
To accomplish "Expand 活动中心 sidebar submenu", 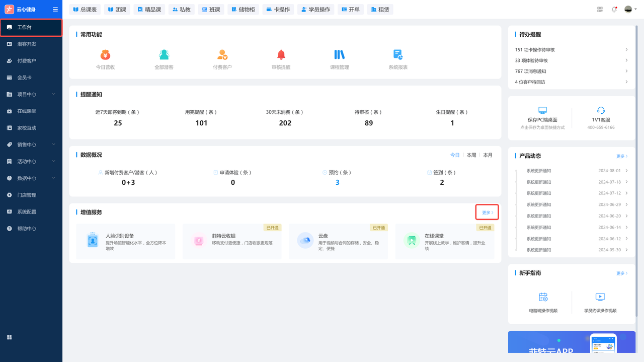I will 54,162.
